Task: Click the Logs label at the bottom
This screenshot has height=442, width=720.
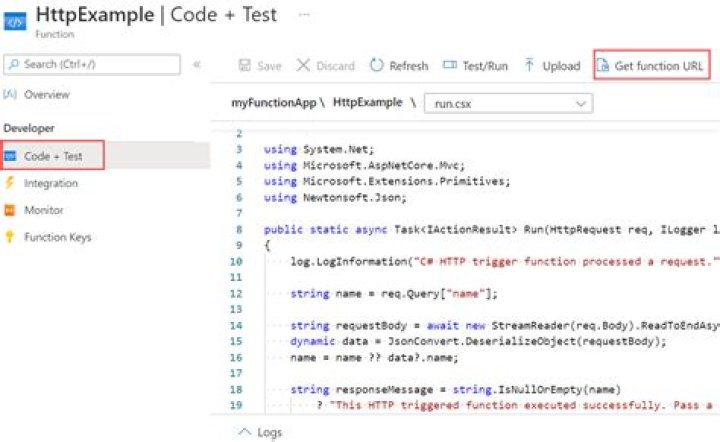Action: (270, 432)
